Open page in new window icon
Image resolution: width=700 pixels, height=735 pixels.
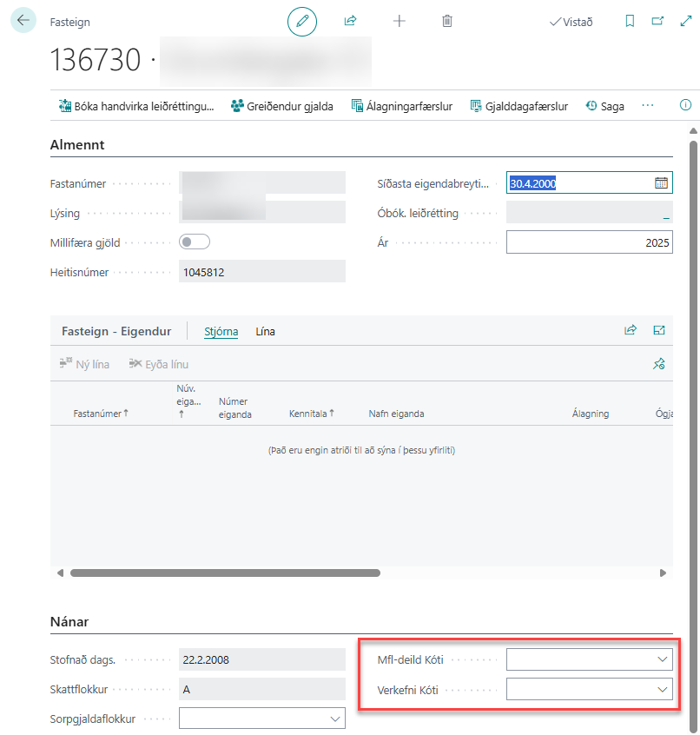coord(657,22)
